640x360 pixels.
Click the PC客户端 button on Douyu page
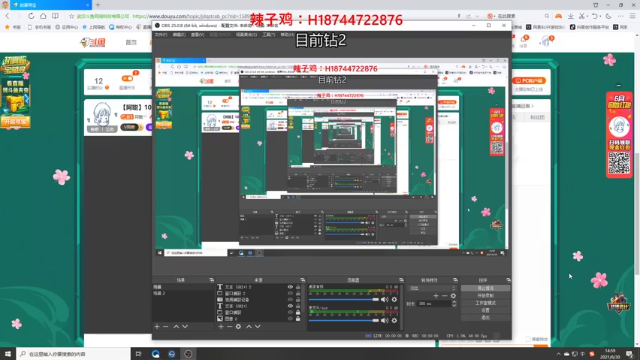pyautogui.click(x=529, y=80)
